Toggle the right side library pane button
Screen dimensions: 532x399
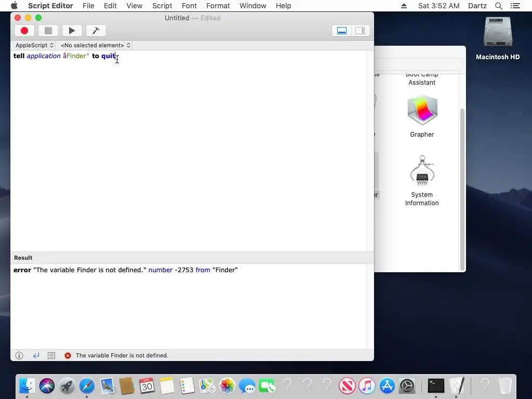(360, 31)
